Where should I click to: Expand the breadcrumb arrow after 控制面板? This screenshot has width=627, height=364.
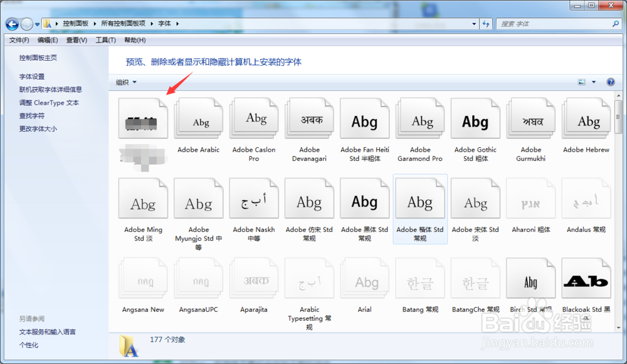pyautogui.click(x=95, y=24)
